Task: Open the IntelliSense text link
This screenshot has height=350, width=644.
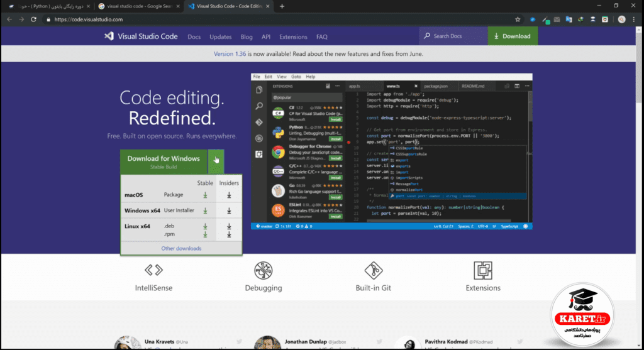Action: click(153, 288)
